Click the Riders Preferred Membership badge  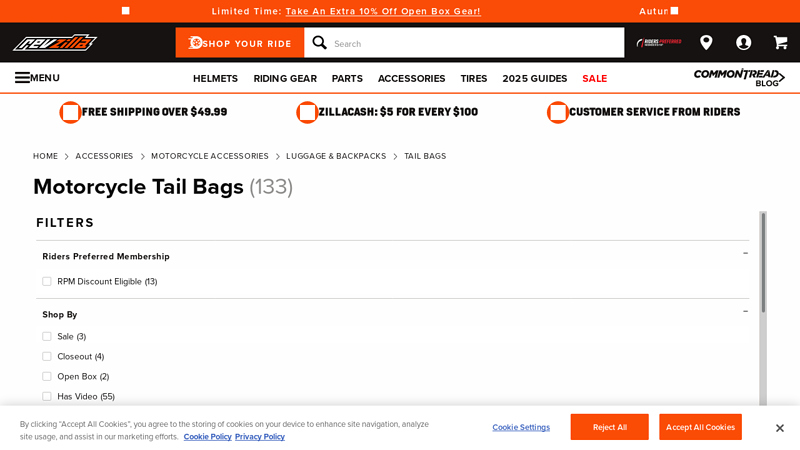(659, 42)
